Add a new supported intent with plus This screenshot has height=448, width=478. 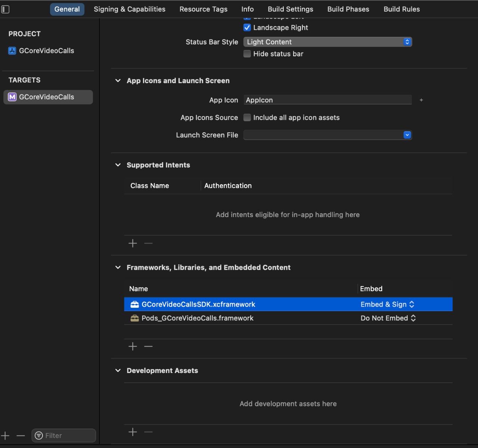point(133,243)
